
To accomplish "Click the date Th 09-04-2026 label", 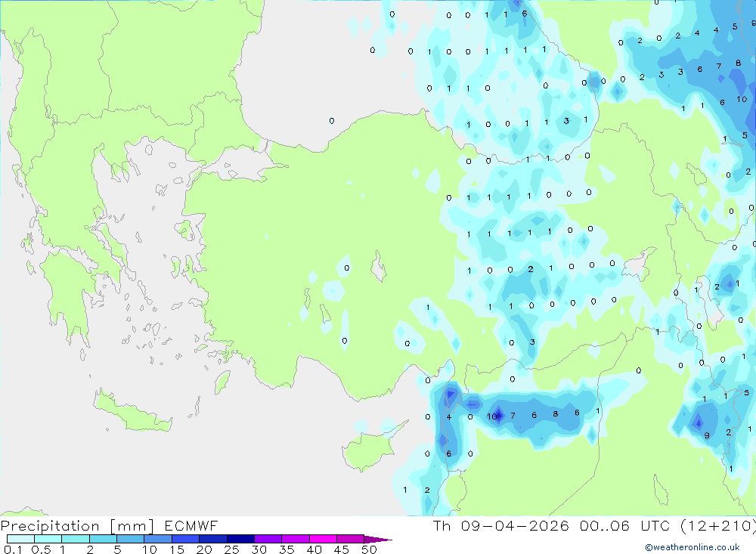I will tap(500, 525).
